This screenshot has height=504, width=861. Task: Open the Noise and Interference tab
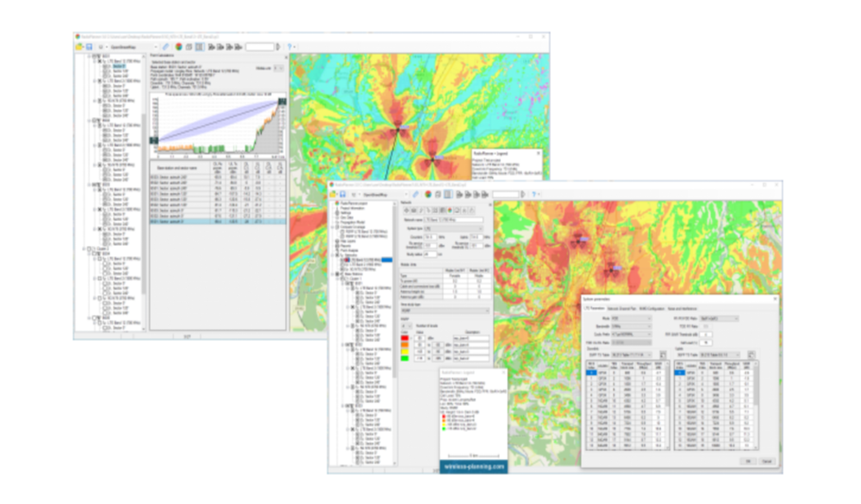[x=682, y=309]
